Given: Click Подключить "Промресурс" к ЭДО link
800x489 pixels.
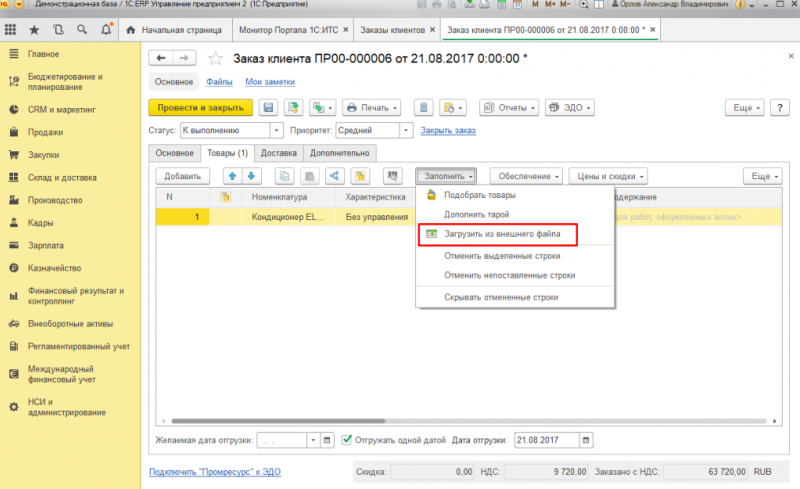Looking at the screenshot, I should point(215,472).
